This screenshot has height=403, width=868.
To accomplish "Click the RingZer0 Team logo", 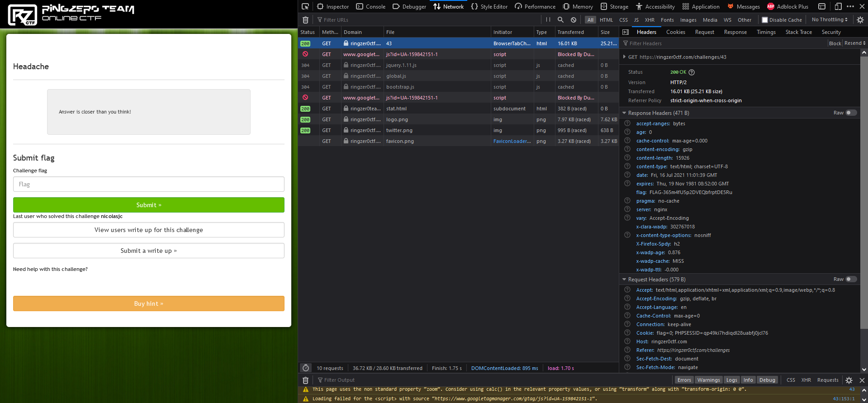I will click(x=71, y=14).
